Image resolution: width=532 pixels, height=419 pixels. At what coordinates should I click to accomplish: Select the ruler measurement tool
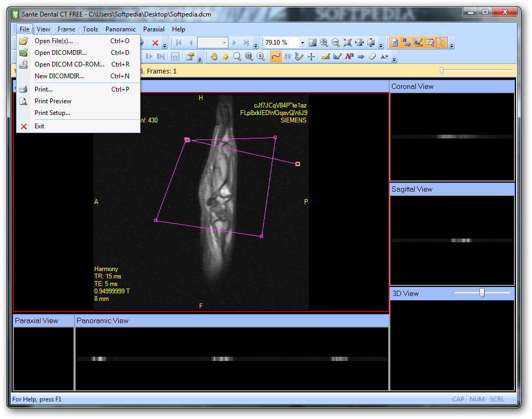point(325,56)
